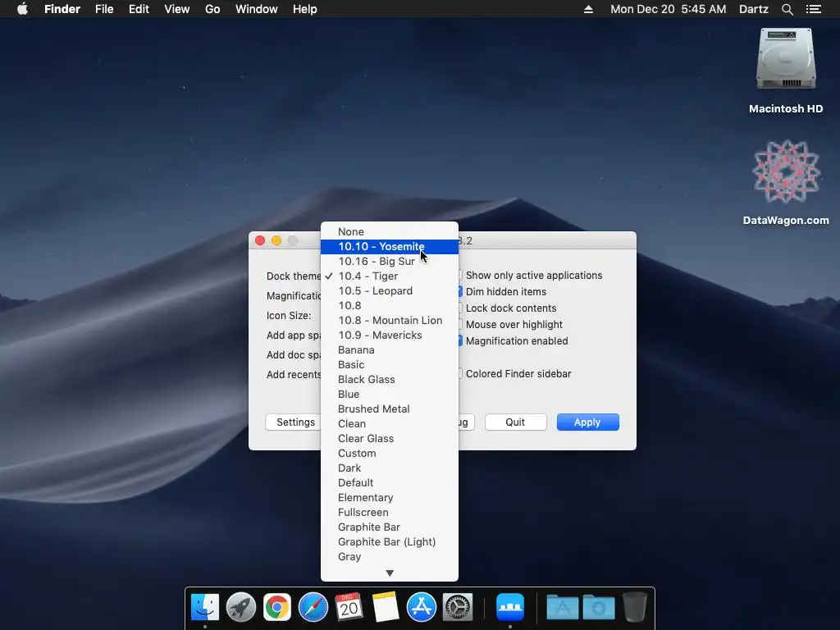840x630 pixels.
Task: Select 10.5 - Leopard theme
Action: tap(390, 291)
